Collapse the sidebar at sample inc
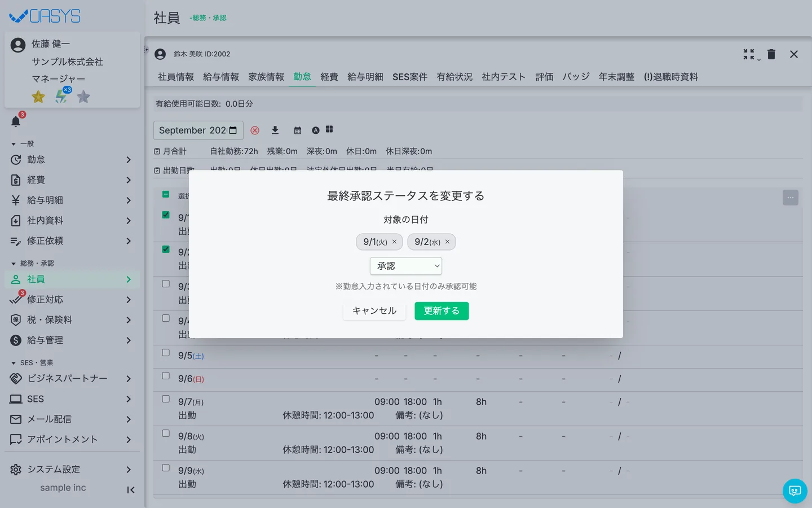Image resolution: width=812 pixels, height=508 pixels. click(131, 490)
